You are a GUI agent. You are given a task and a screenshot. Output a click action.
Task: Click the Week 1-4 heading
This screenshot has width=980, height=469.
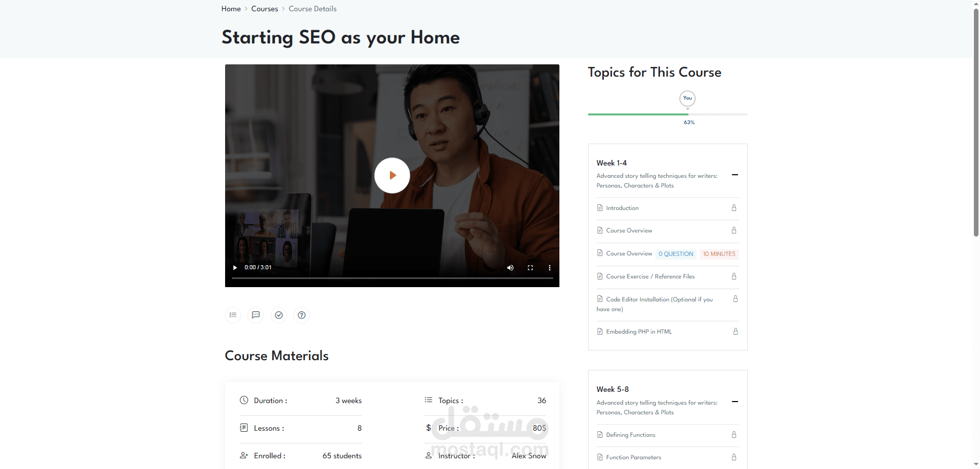pyautogui.click(x=611, y=163)
